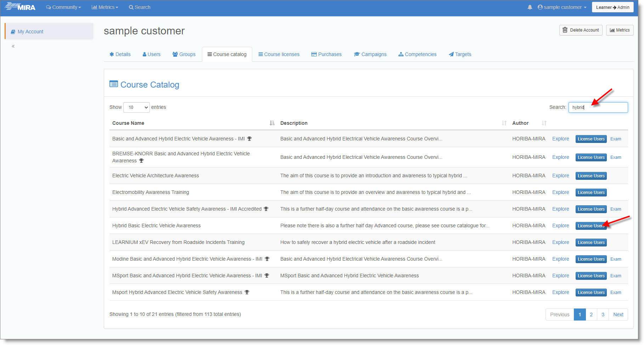This screenshot has height=345, width=644.
Task: Open the Show entries count dropdown
Action: click(136, 107)
